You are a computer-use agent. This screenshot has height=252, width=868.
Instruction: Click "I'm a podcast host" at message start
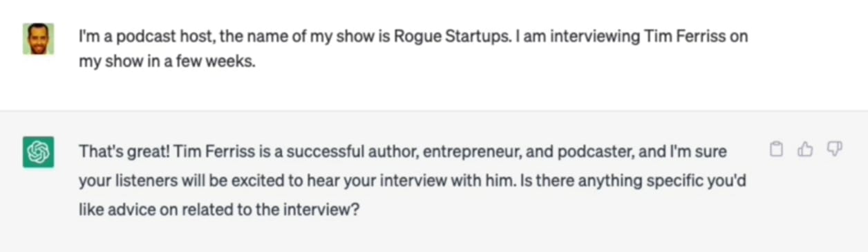click(145, 36)
